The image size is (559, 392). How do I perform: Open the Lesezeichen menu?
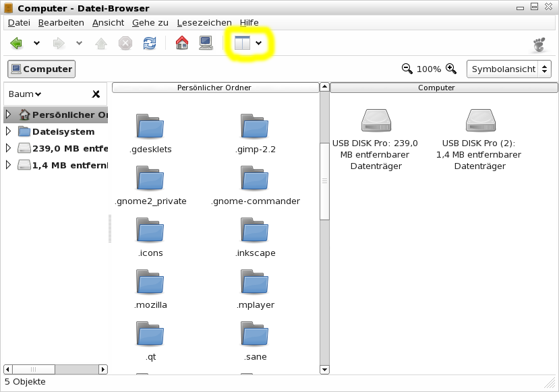pos(204,23)
